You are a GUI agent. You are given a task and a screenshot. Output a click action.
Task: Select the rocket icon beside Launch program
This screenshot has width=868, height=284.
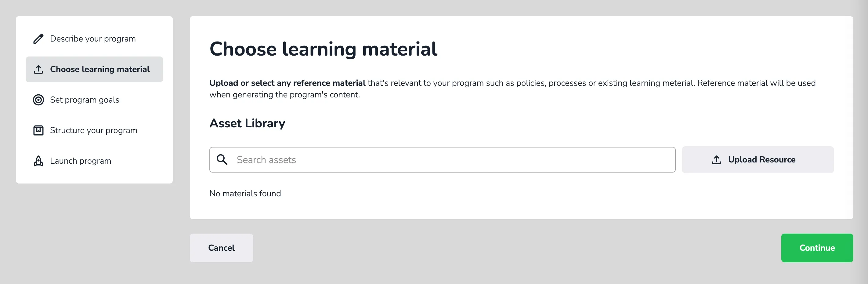pos(38,161)
